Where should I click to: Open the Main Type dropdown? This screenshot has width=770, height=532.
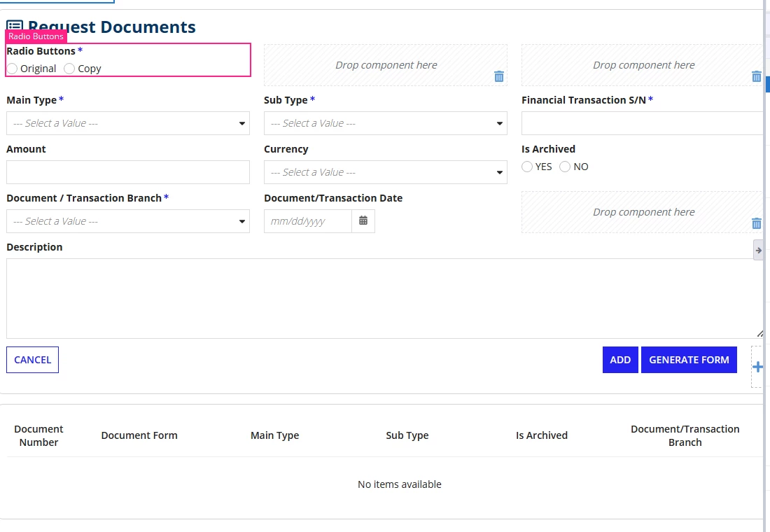click(x=127, y=123)
